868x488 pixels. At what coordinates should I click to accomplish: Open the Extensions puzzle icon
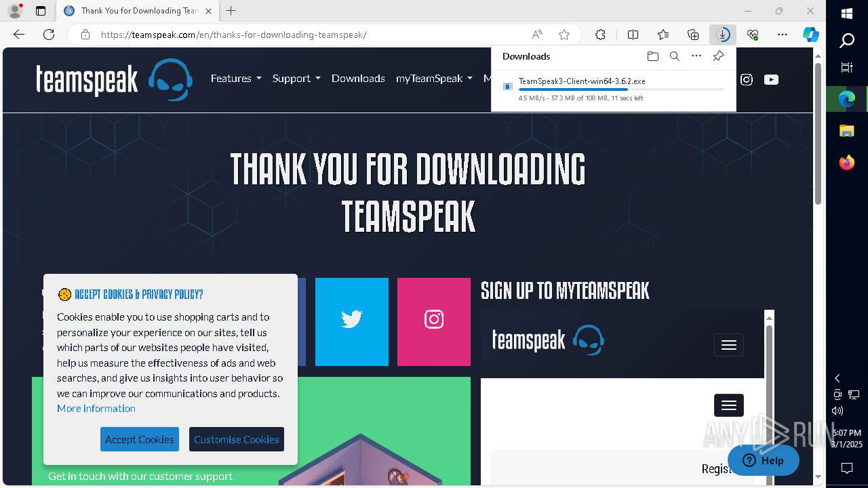600,35
